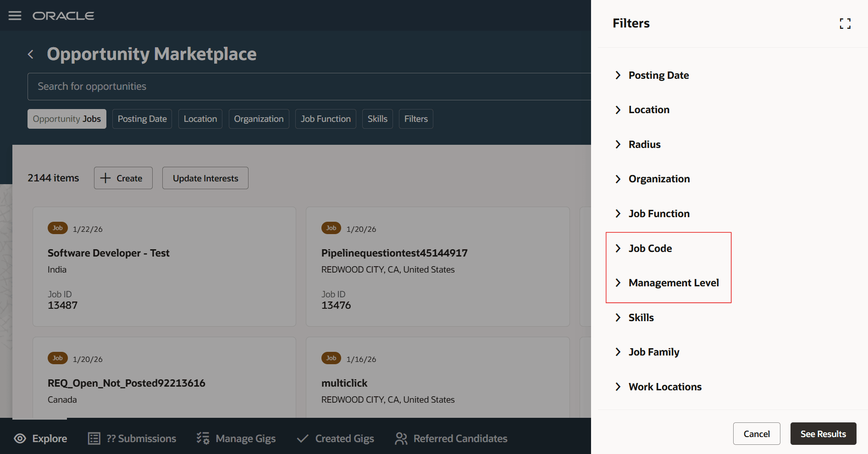The width and height of the screenshot is (868, 454).
Task: Click the back arrow beside Opportunity Marketplace
Action: (x=30, y=54)
